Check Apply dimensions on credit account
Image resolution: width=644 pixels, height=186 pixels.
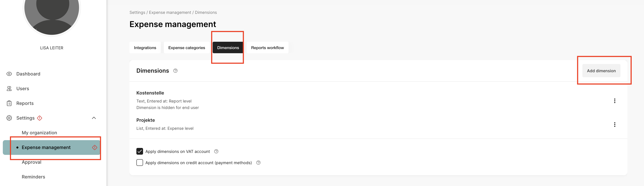tap(140, 163)
